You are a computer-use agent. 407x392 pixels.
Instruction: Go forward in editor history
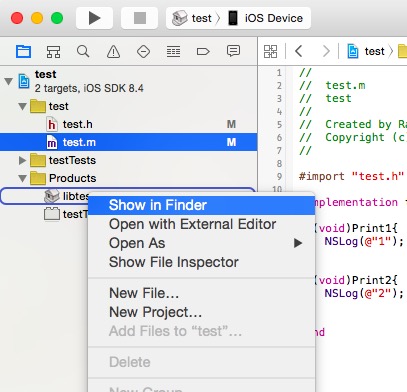326,51
